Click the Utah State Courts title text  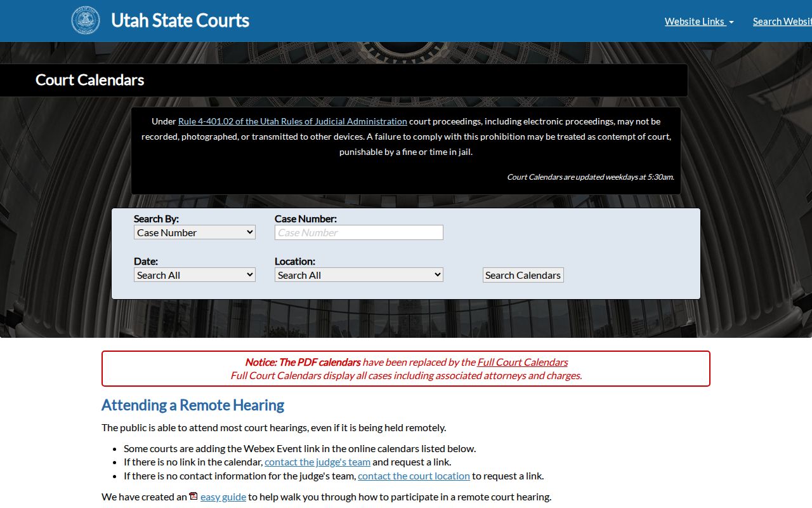click(180, 20)
